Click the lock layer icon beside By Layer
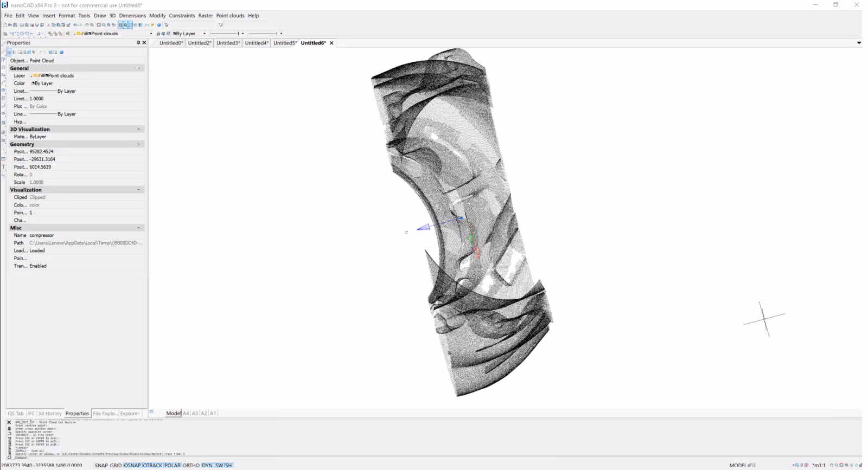 pos(158,34)
